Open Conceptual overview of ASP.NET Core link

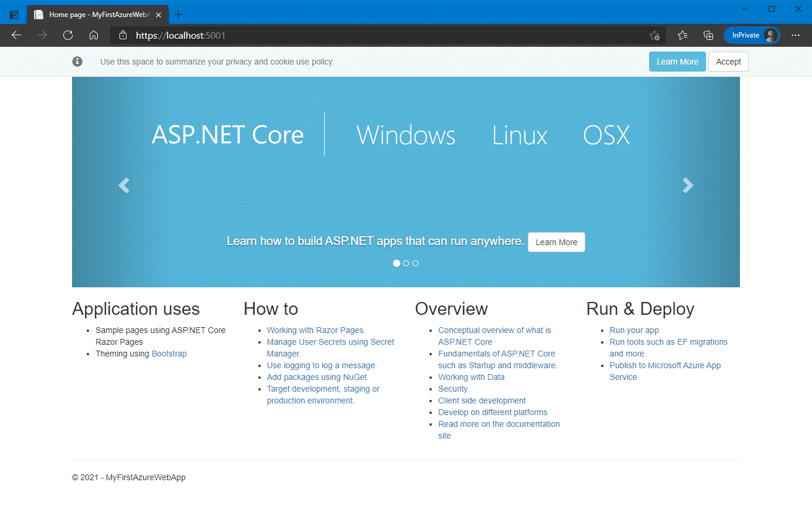click(x=494, y=336)
